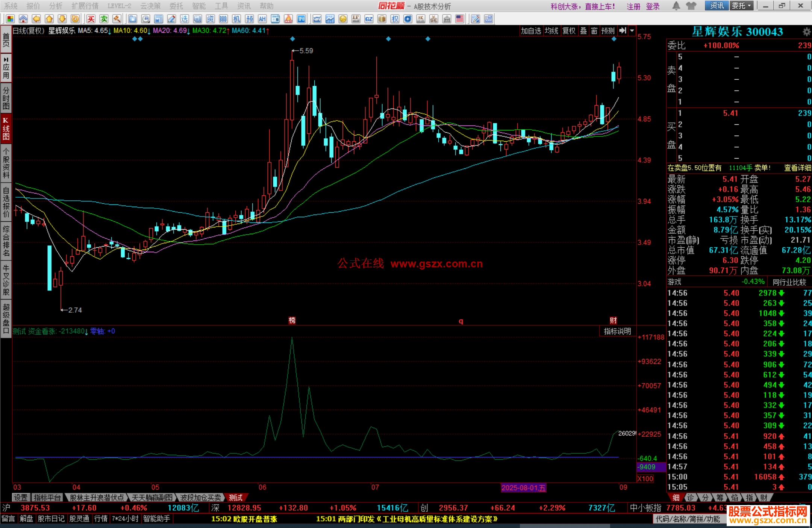The image size is (812, 528).
Task: Click the 查看详细 link
Action: [797, 168]
